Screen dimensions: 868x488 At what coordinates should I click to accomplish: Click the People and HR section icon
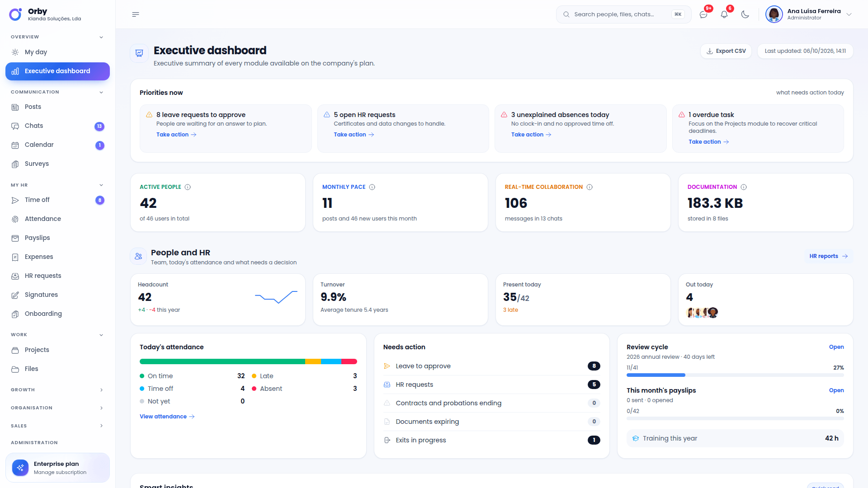coord(138,256)
